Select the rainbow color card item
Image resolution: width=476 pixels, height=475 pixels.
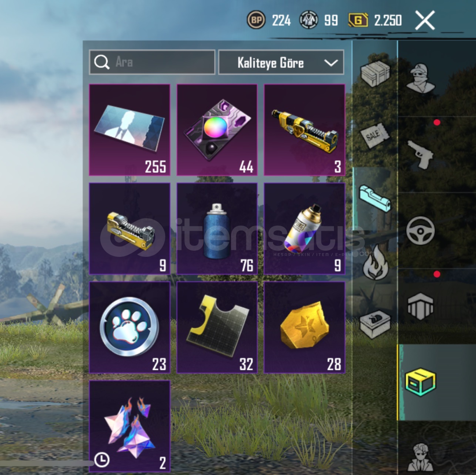[217, 130]
